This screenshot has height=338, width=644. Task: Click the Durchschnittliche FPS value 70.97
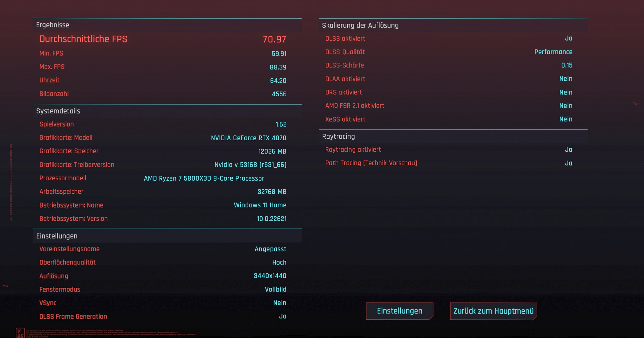click(x=274, y=39)
